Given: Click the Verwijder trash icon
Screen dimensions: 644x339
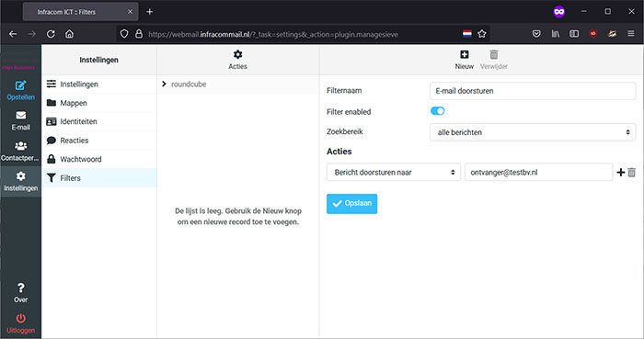Looking at the screenshot, I should (494, 54).
